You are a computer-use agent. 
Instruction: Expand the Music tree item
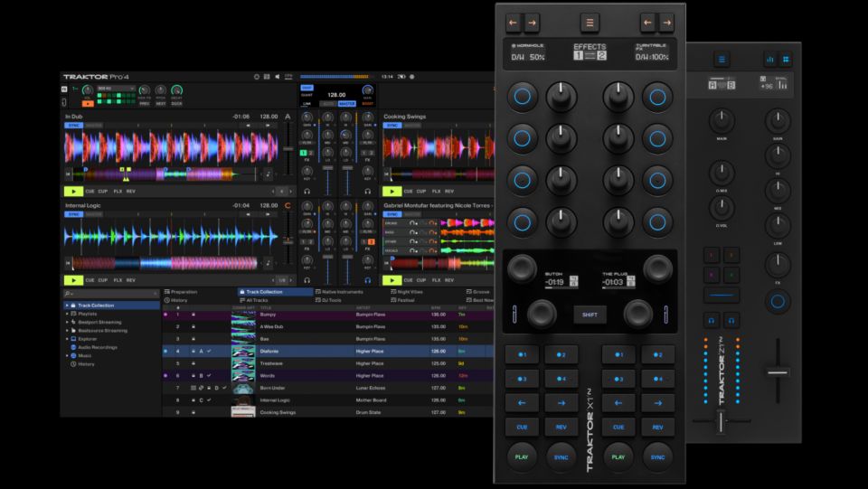pos(67,356)
